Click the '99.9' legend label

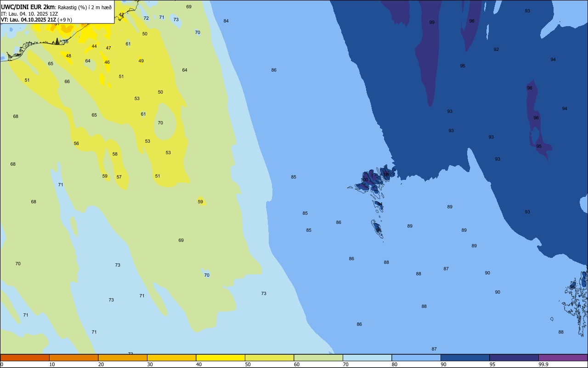tap(543, 364)
